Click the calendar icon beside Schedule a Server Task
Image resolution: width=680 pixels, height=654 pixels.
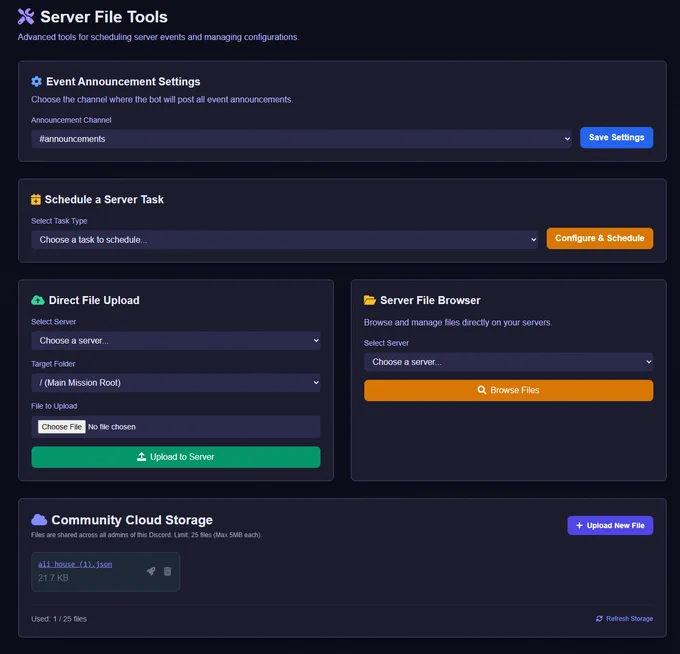point(36,199)
